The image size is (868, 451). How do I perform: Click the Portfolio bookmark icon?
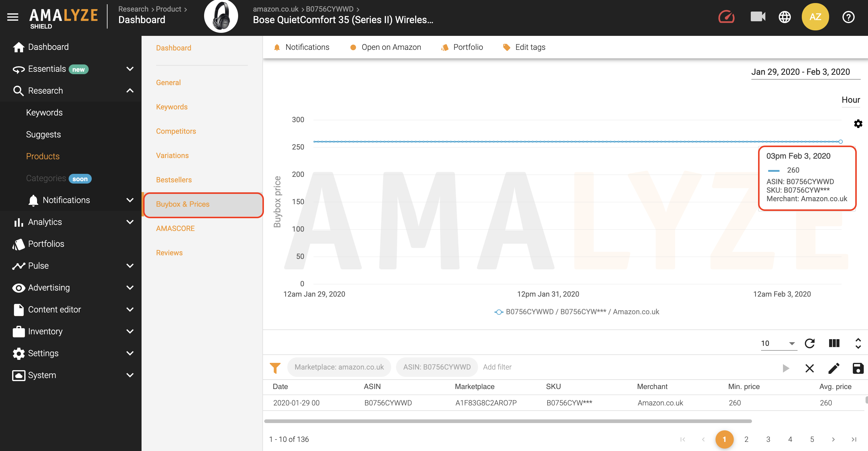tap(445, 47)
